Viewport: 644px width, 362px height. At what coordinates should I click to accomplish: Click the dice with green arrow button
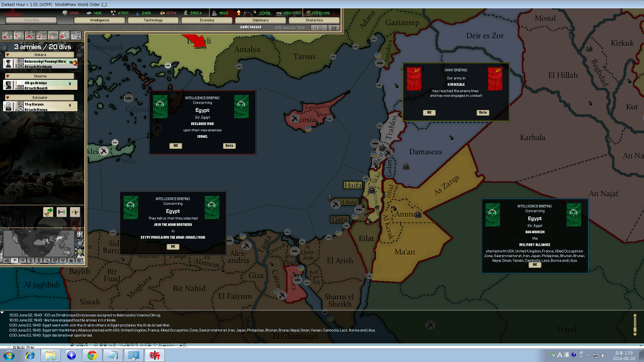click(48, 212)
